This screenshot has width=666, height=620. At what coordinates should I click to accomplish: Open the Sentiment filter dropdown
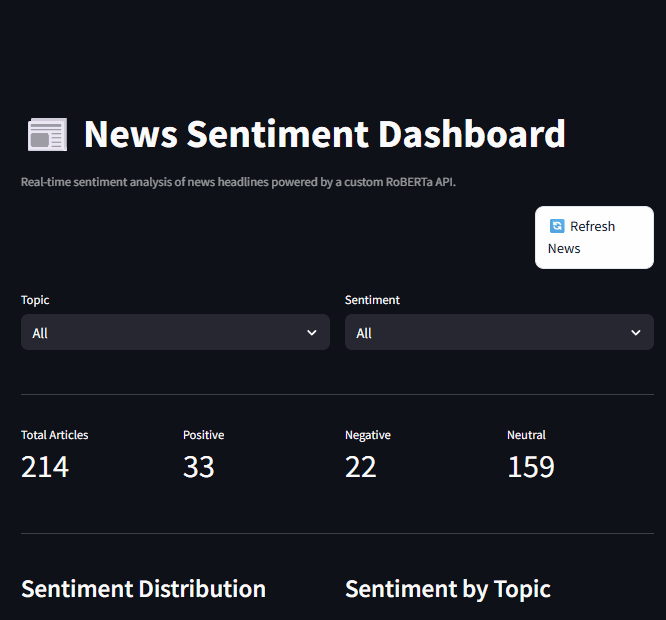tap(499, 332)
